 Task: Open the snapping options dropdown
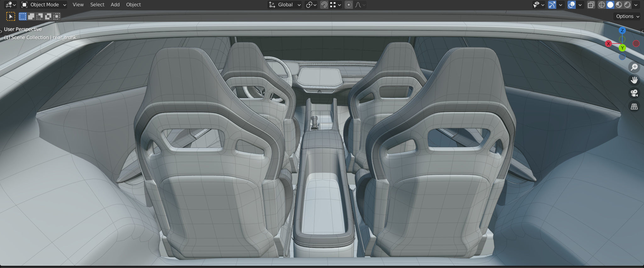tap(336, 5)
